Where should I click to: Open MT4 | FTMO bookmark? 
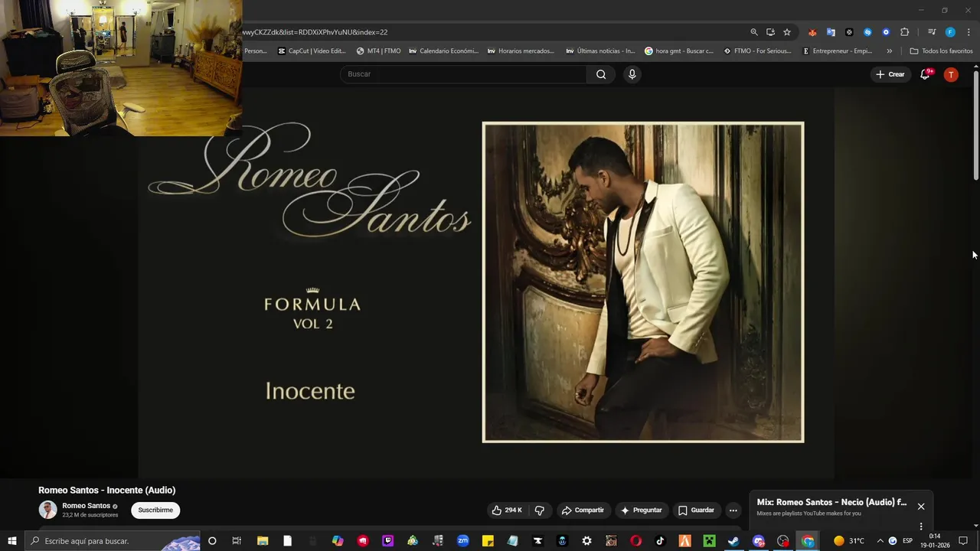[x=378, y=51]
